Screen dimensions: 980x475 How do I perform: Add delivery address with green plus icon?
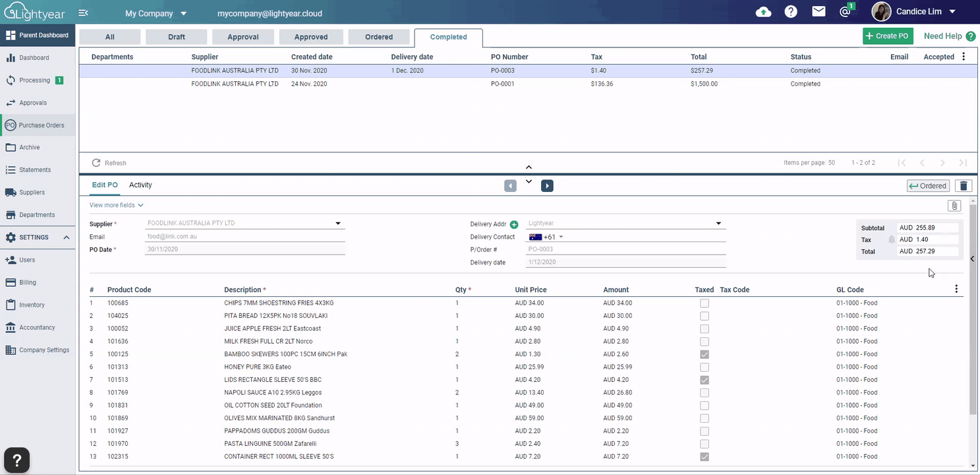click(514, 224)
